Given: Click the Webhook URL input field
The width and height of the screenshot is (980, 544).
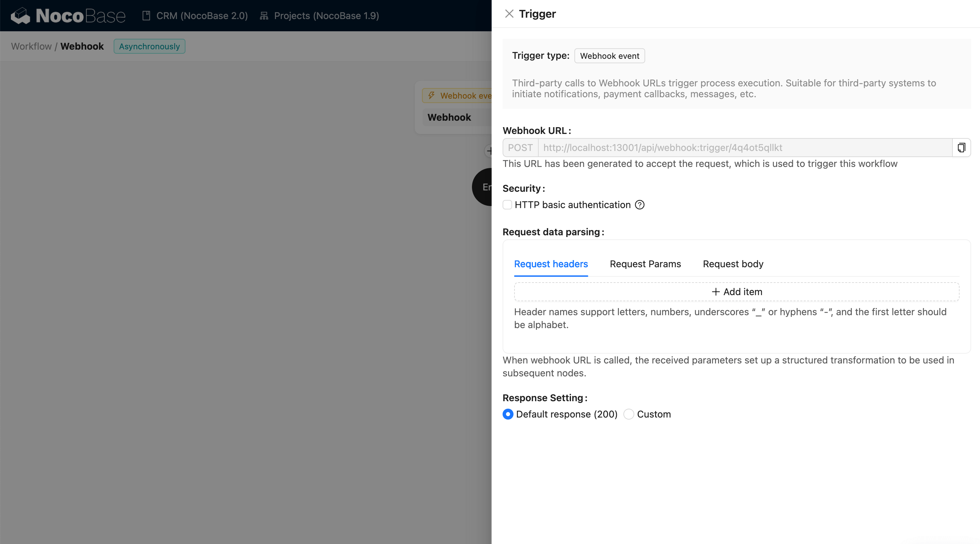Looking at the screenshot, I should tap(745, 148).
